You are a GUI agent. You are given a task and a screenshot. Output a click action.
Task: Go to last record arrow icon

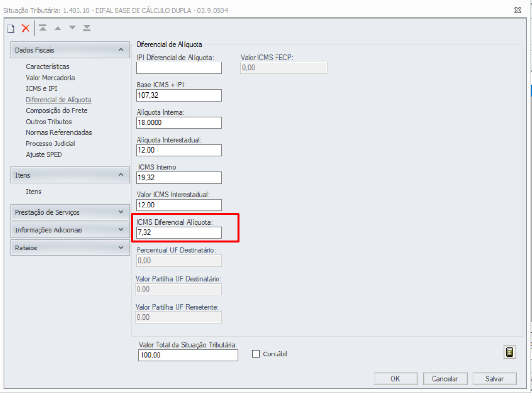pos(87,28)
